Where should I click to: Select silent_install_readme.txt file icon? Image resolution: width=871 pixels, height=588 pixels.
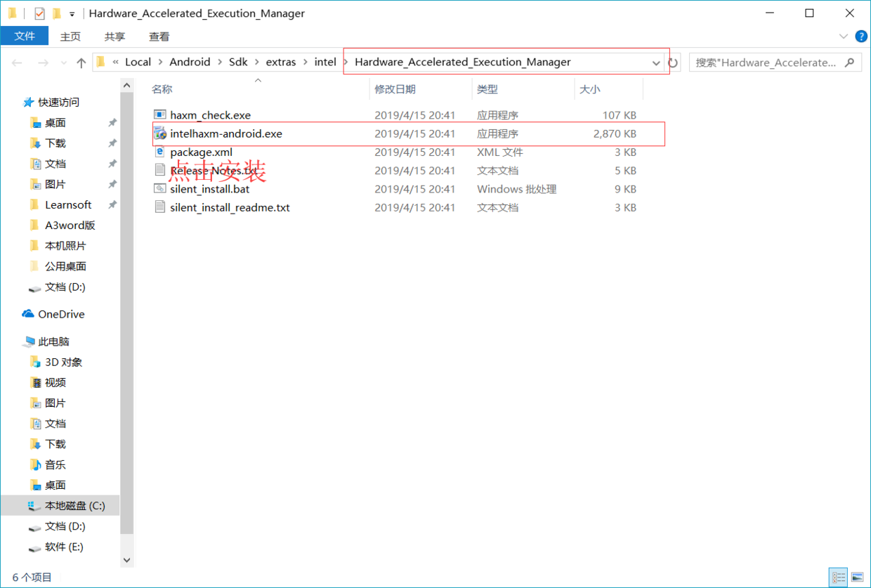click(160, 207)
